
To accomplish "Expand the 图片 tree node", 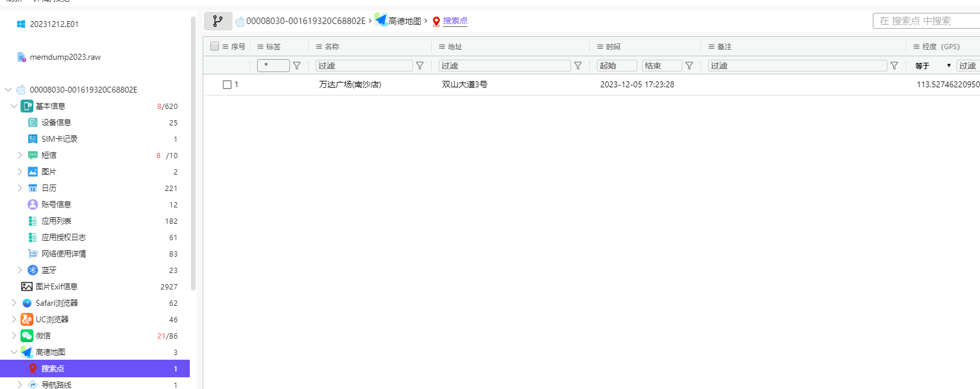I will click(20, 172).
